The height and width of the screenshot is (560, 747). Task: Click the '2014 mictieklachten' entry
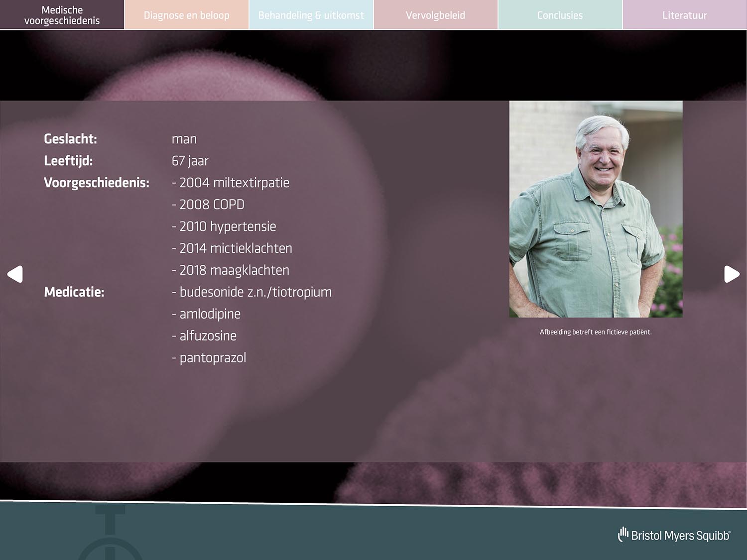point(232,248)
